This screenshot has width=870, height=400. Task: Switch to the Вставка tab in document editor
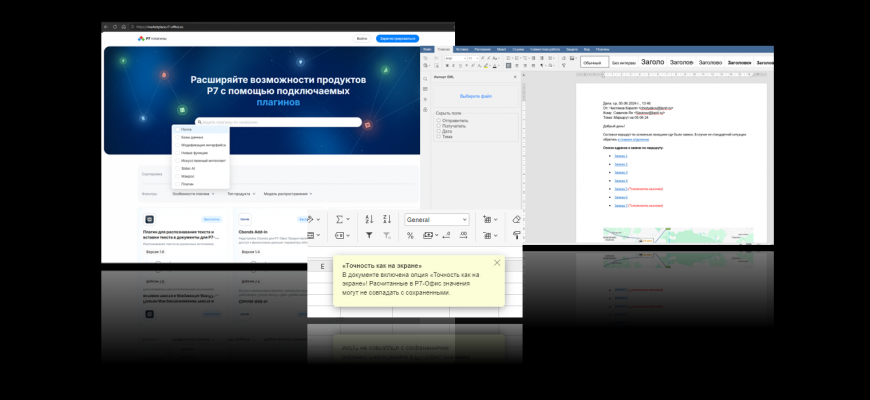(462, 49)
